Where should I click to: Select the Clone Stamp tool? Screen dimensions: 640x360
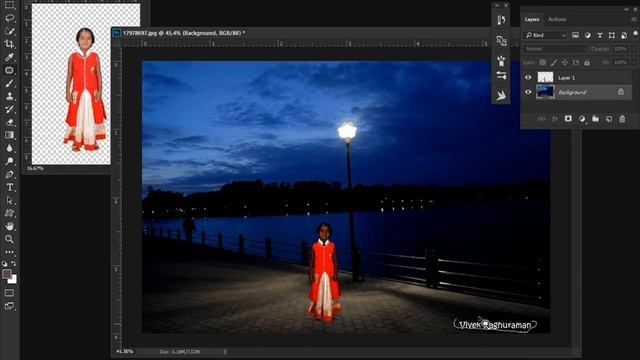point(9,96)
